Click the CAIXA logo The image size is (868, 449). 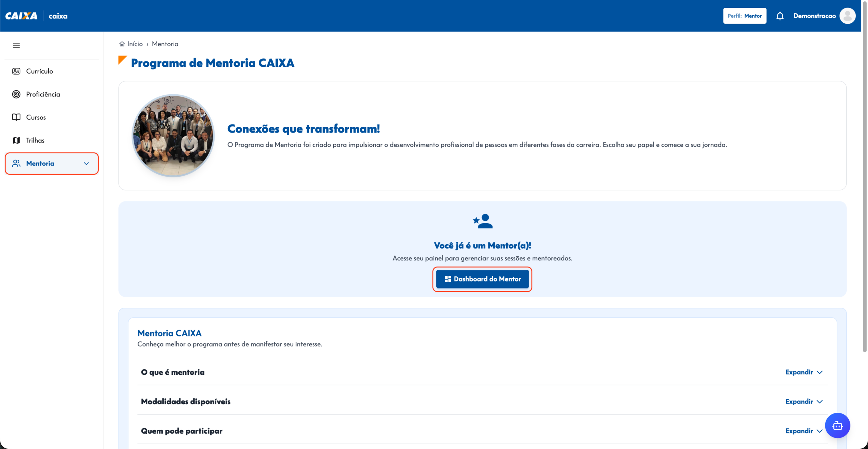tap(21, 16)
